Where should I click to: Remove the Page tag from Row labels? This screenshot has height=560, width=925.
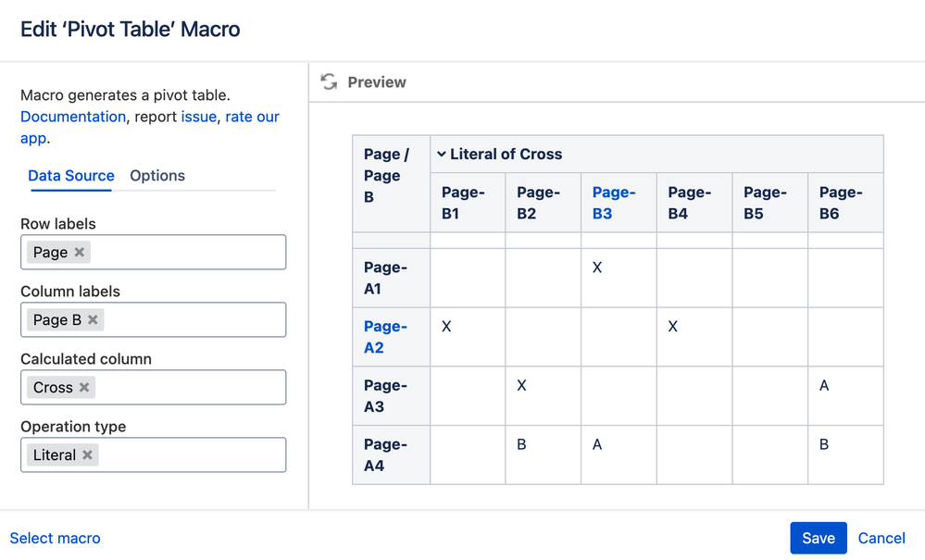[x=80, y=253]
